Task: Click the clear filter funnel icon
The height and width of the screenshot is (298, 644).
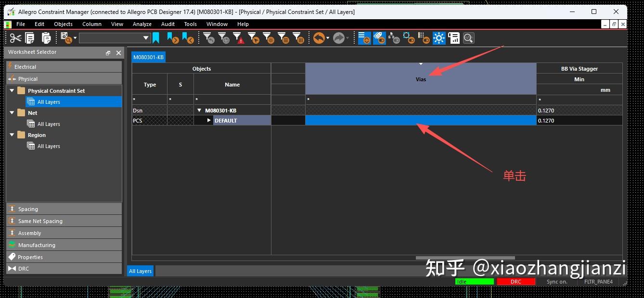Action: point(208,38)
